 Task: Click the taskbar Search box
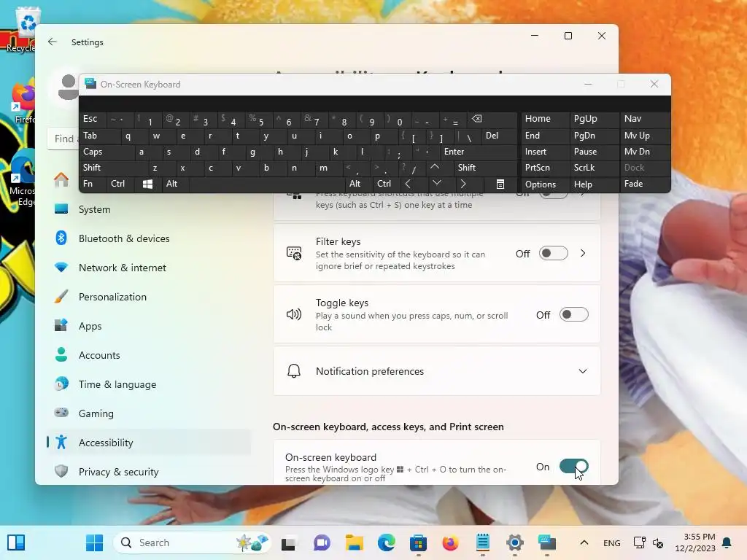(x=193, y=542)
